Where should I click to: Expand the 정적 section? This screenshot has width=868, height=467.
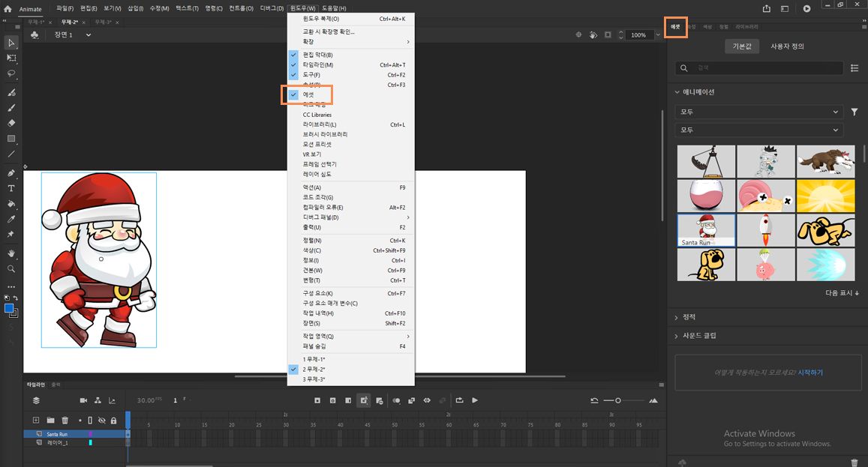click(677, 318)
